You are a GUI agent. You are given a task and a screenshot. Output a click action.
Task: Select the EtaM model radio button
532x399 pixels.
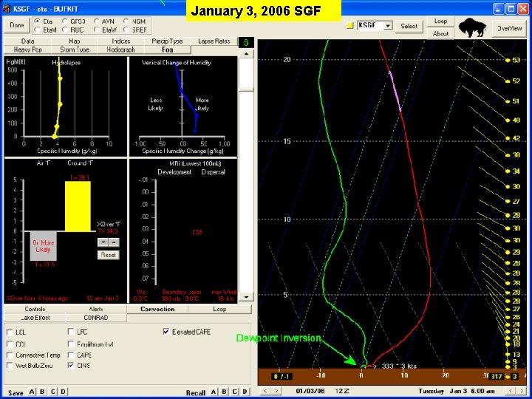point(38,30)
